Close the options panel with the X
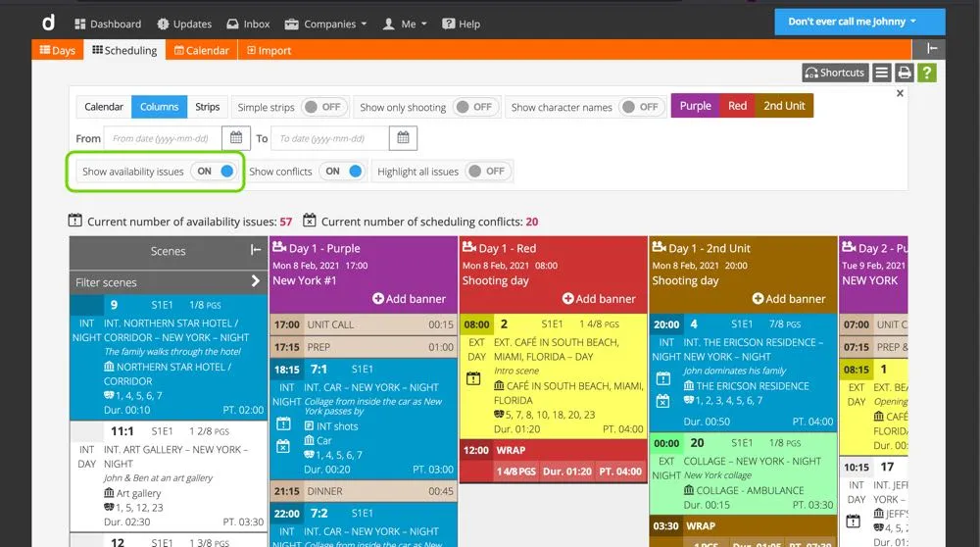 [x=900, y=93]
